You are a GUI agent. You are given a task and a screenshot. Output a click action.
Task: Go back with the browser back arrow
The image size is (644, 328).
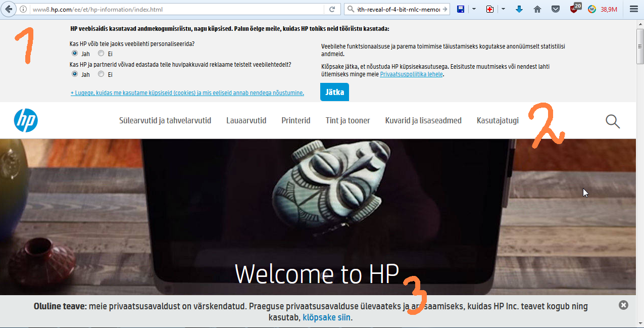(x=9, y=9)
